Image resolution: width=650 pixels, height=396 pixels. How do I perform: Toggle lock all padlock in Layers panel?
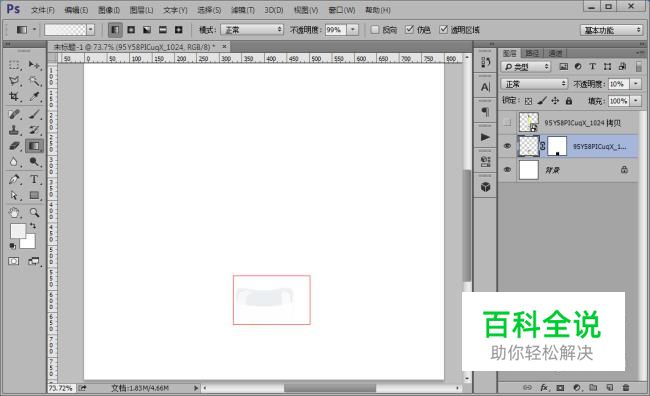[x=569, y=101]
